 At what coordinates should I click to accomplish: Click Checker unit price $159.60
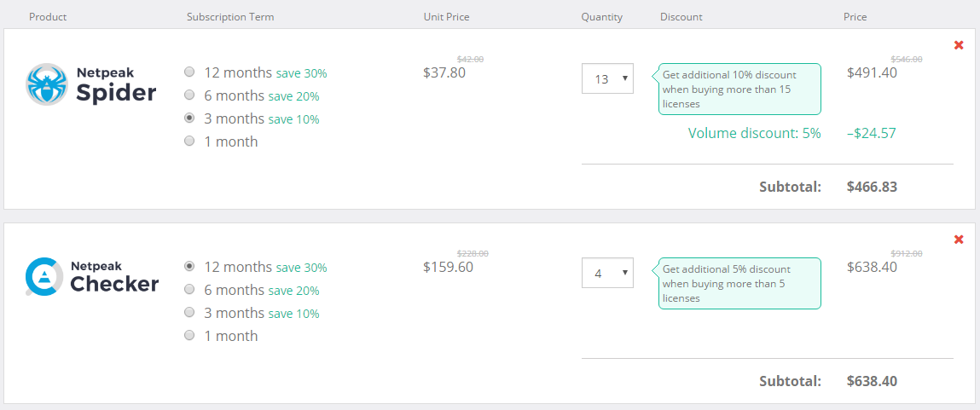[448, 268]
